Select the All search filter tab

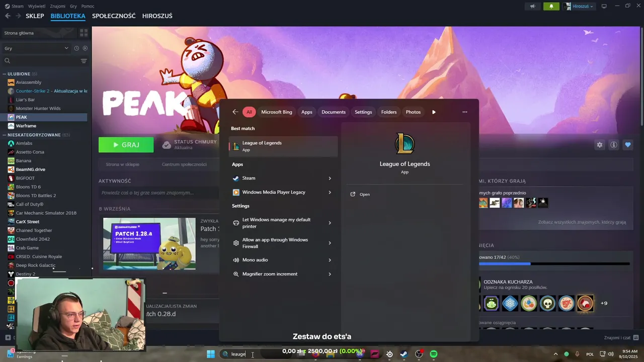pyautogui.click(x=249, y=112)
